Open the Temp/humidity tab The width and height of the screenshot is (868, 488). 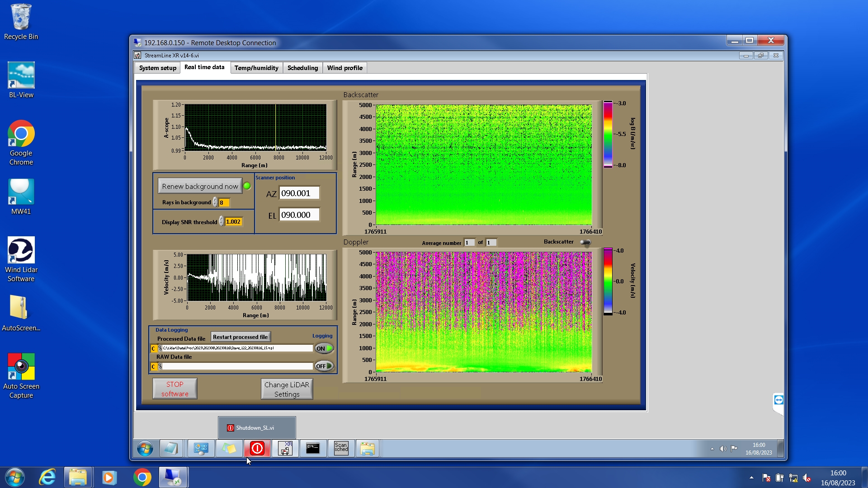pyautogui.click(x=256, y=68)
